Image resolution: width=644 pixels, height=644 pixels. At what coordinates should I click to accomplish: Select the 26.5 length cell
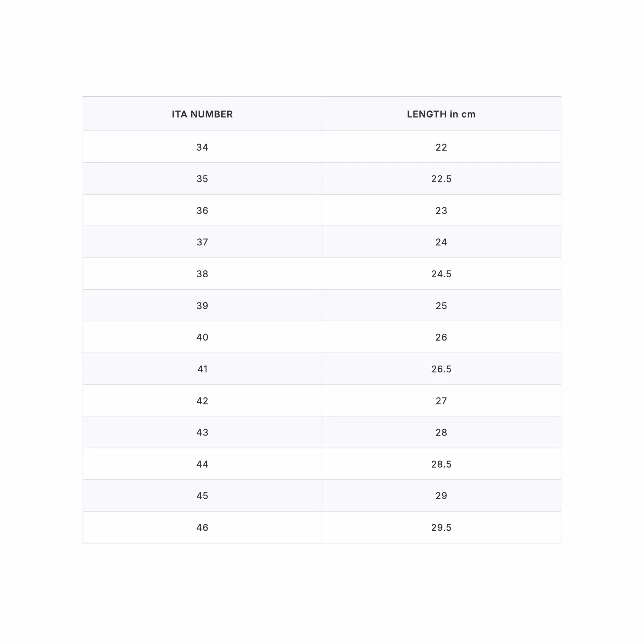[441, 369]
